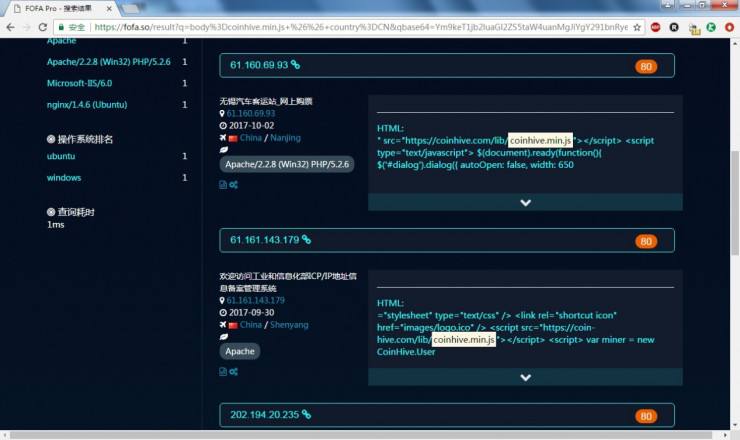Click gears icon under Apache/2.2.8 result
The width and height of the screenshot is (740, 440).
(234, 185)
